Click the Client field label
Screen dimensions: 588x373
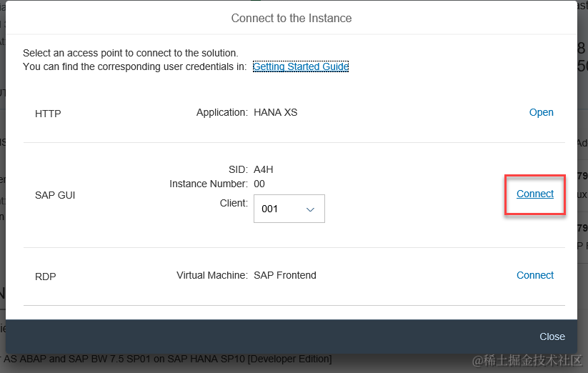(x=234, y=203)
